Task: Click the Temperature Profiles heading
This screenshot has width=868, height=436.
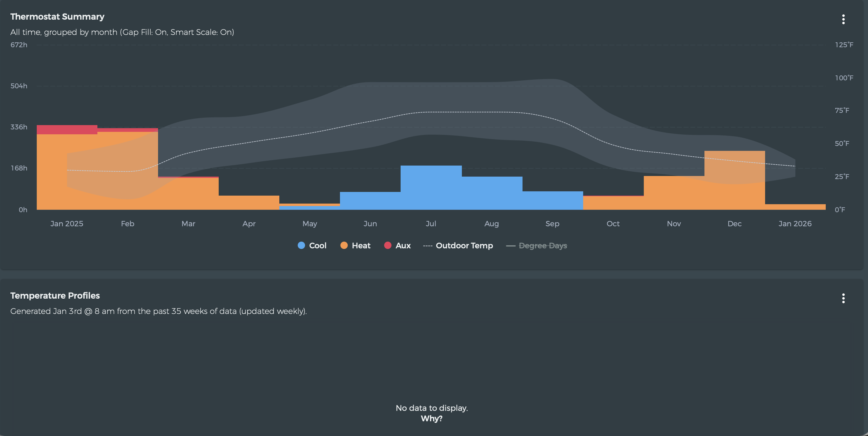Action: (x=55, y=295)
